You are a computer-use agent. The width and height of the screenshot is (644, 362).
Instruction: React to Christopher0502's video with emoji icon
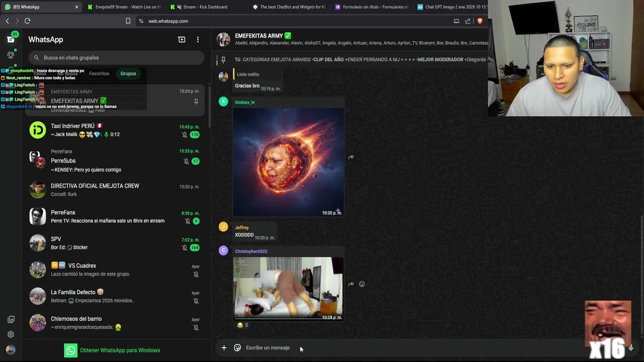[362, 284]
